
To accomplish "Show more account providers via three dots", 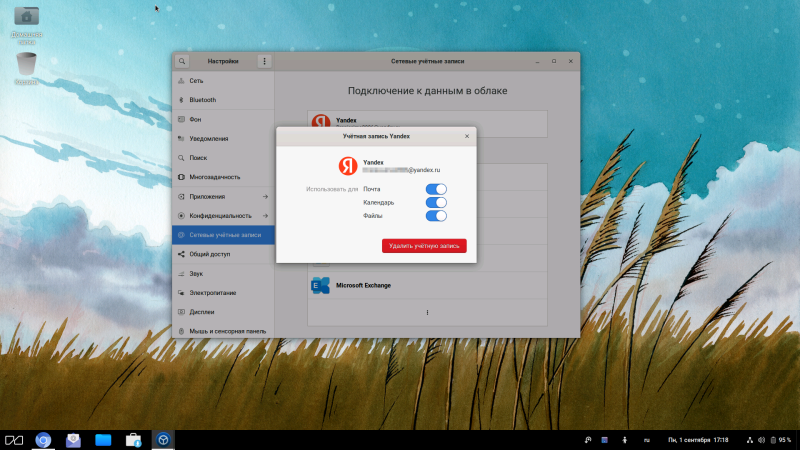I will [x=427, y=312].
